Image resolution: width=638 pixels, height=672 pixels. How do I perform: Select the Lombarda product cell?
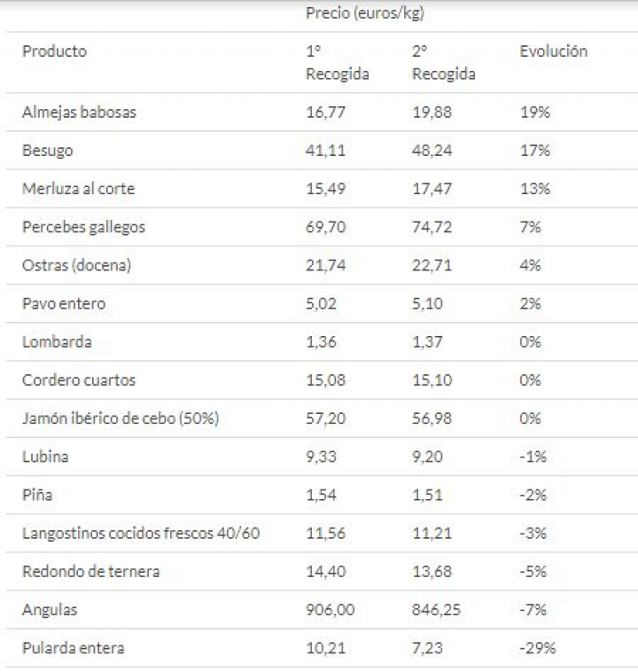pyautogui.click(x=57, y=341)
